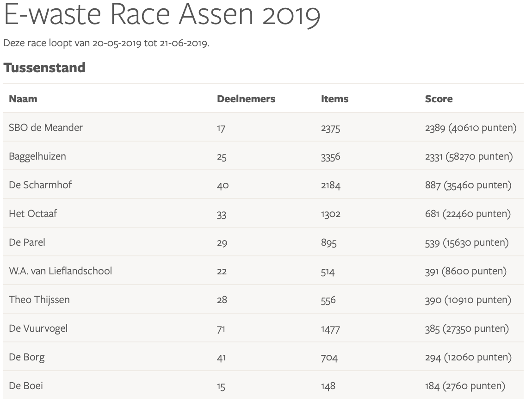
Task: Click the deelnemers value 71
Action: point(221,329)
